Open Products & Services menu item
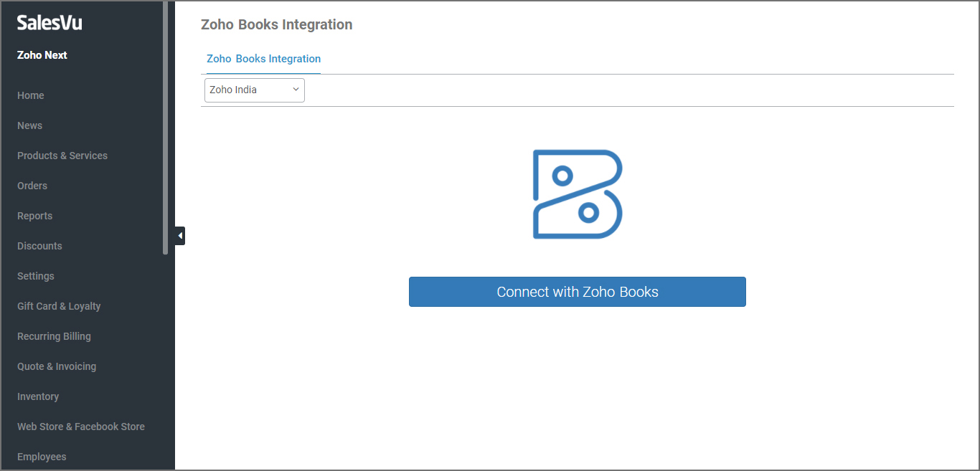The width and height of the screenshot is (980, 471). [x=62, y=156]
